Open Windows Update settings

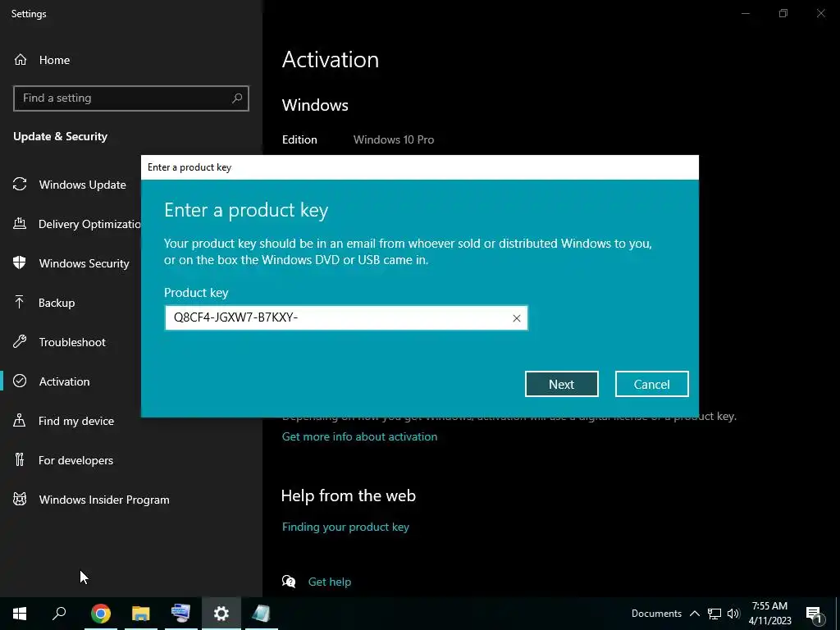point(83,185)
